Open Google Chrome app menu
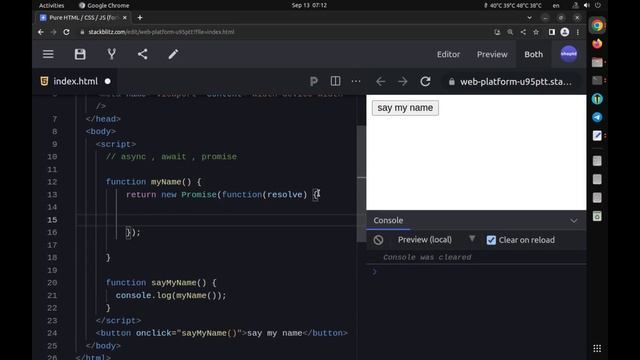Screen dimensions: 640x360 (x=104, y=5)
